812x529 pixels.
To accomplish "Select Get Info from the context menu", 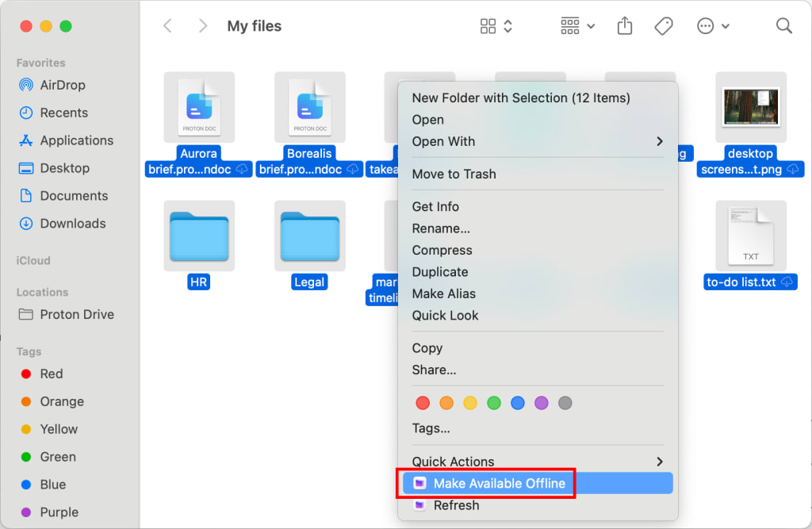I will pos(435,206).
